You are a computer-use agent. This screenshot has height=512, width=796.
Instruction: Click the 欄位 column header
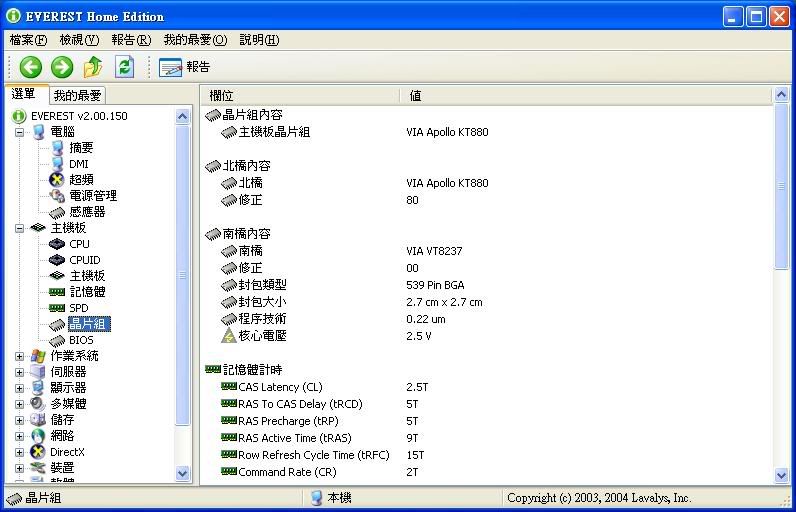[x=301, y=95]
